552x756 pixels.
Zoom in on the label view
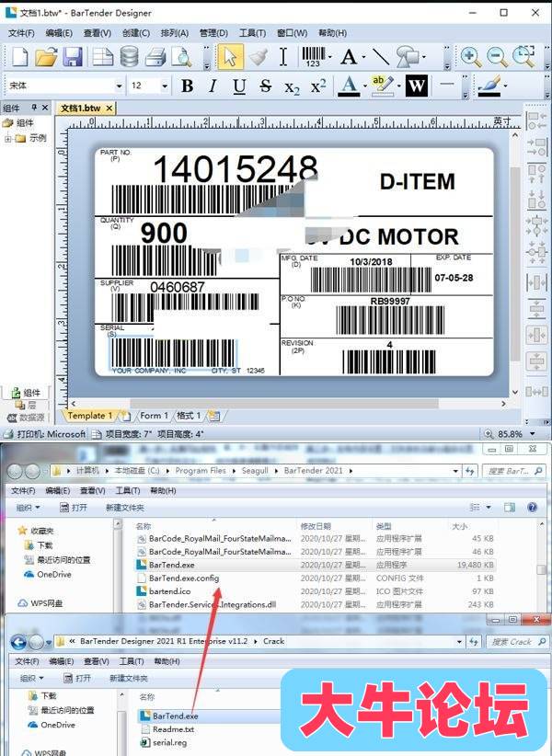470,57
